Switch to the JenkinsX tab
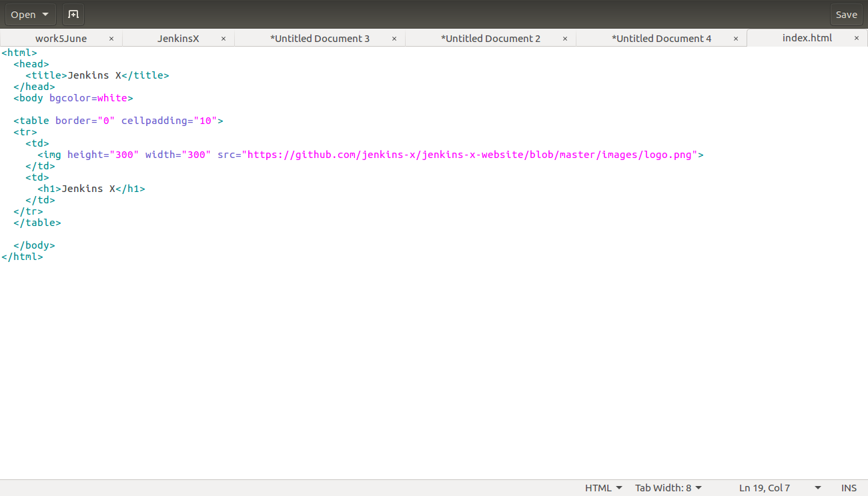The image size is (868, 496). pos(178,39)
